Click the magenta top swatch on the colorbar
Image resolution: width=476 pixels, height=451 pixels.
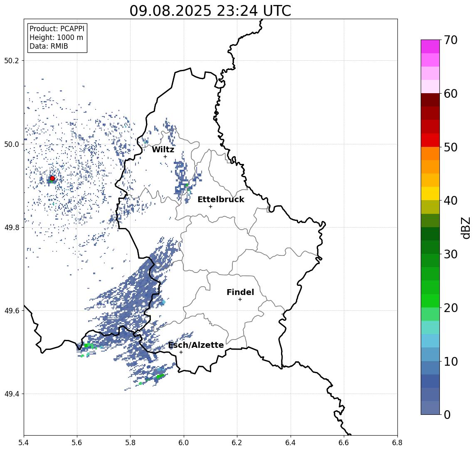[x=430, y=47]
